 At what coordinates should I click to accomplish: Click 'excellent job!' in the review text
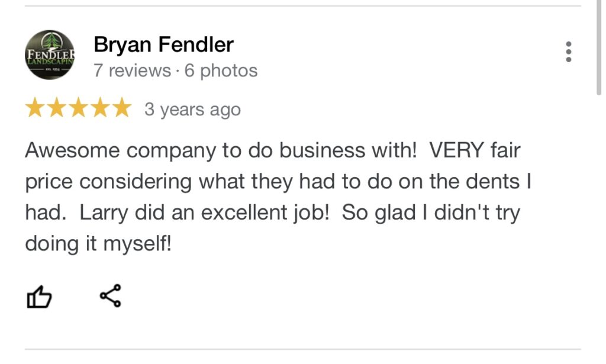tap(265, 213)
